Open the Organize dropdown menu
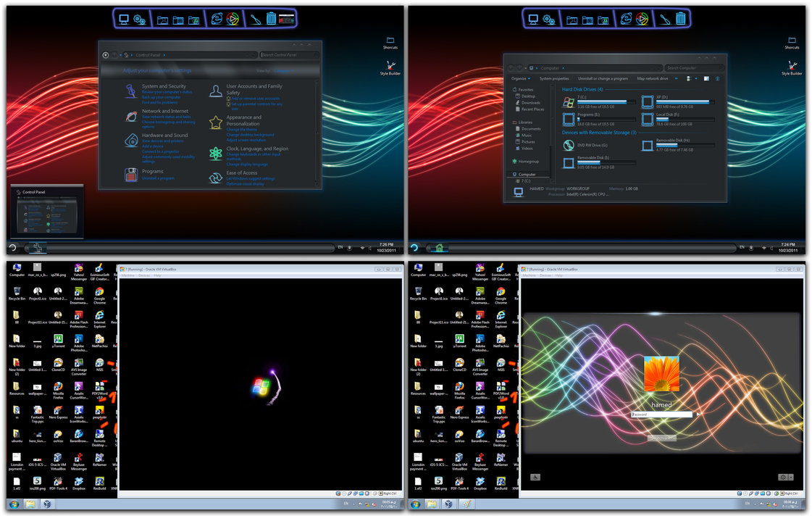Screen dimensions: 812x516 [x=520, y=79]
